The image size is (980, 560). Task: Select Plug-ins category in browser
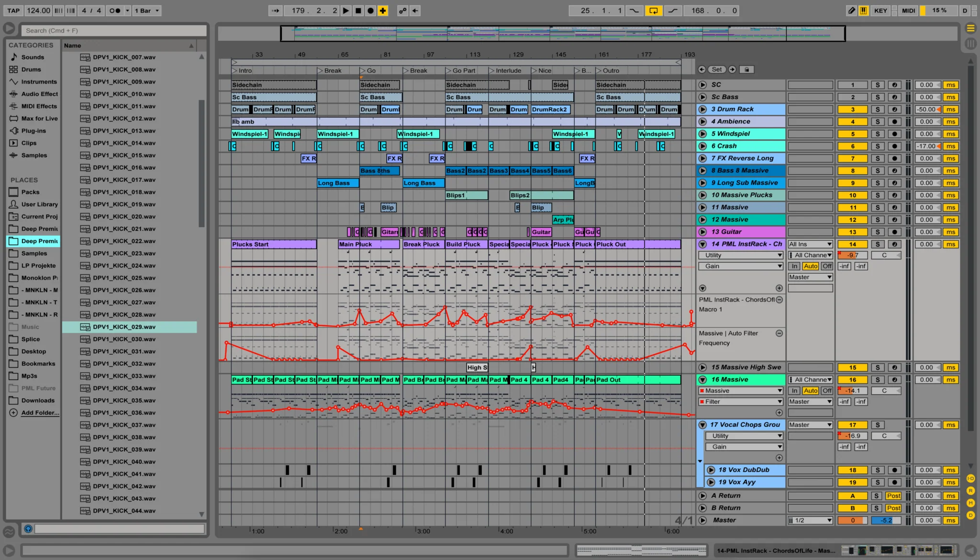(33, 131)
